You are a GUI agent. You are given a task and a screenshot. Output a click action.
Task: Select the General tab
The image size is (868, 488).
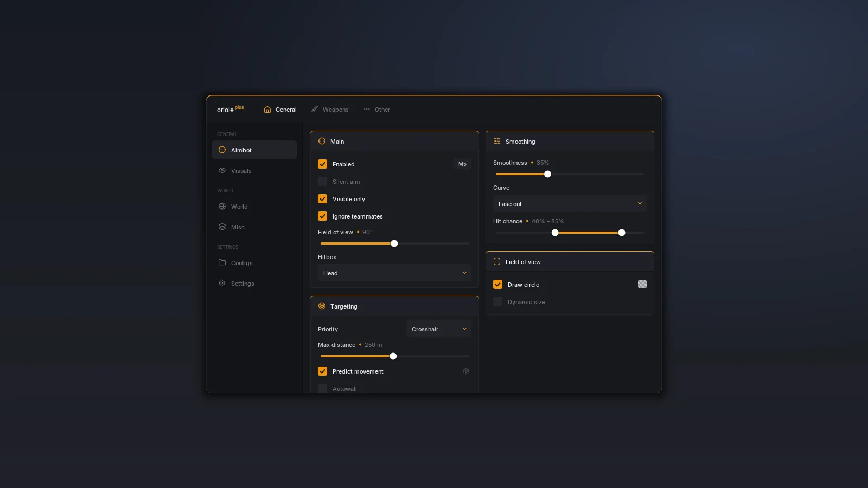point(280,110)
